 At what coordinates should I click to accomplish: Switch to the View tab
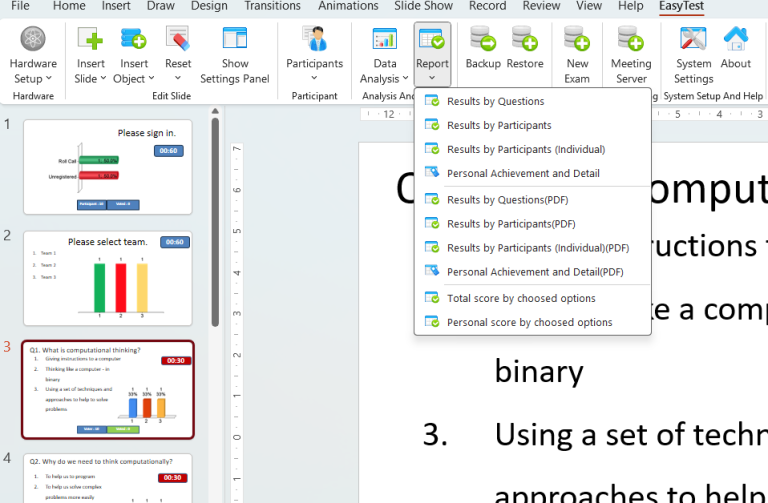[589, 6]
